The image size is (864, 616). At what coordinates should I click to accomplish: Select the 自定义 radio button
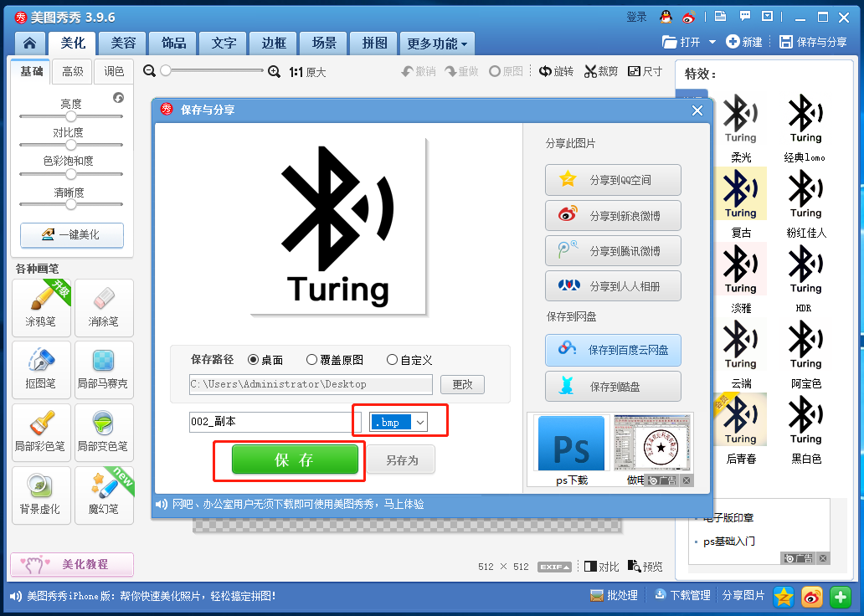pos(392,360)
